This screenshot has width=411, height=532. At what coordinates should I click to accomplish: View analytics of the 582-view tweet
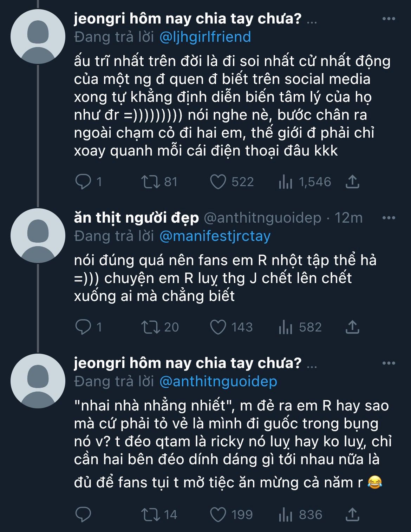pos(285,327)
